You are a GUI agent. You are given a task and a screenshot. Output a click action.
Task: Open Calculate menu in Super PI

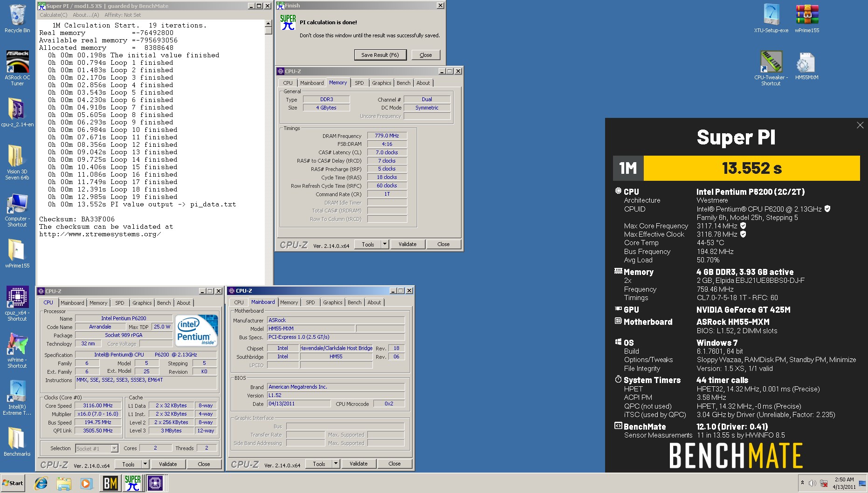coord(54,15)
